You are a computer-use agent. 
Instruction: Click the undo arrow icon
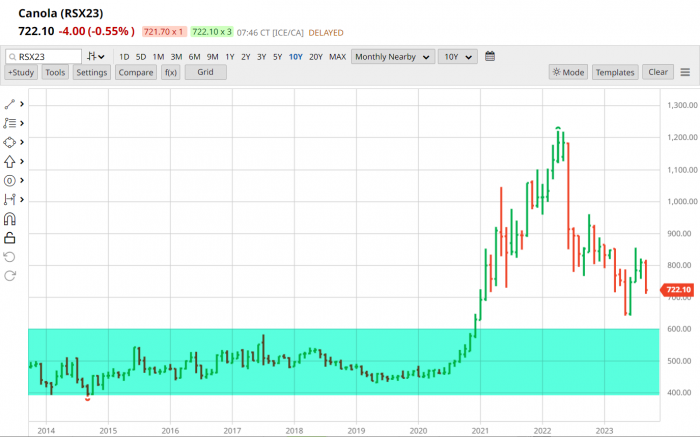point(9,257)
